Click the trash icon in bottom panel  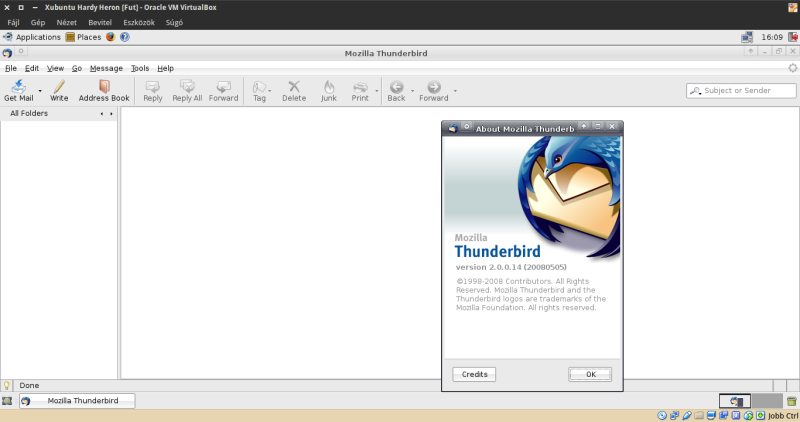point(791,401)
